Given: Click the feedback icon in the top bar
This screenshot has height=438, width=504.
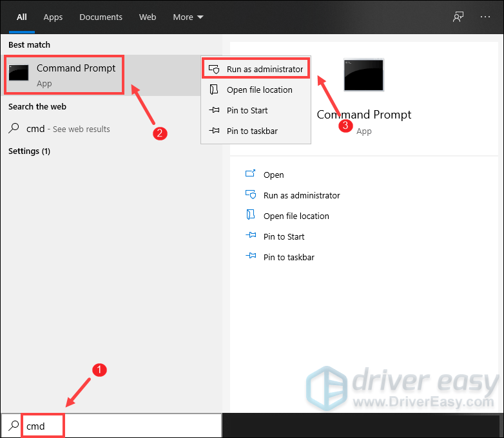Looking at the screenshot, I should (458, 17).
